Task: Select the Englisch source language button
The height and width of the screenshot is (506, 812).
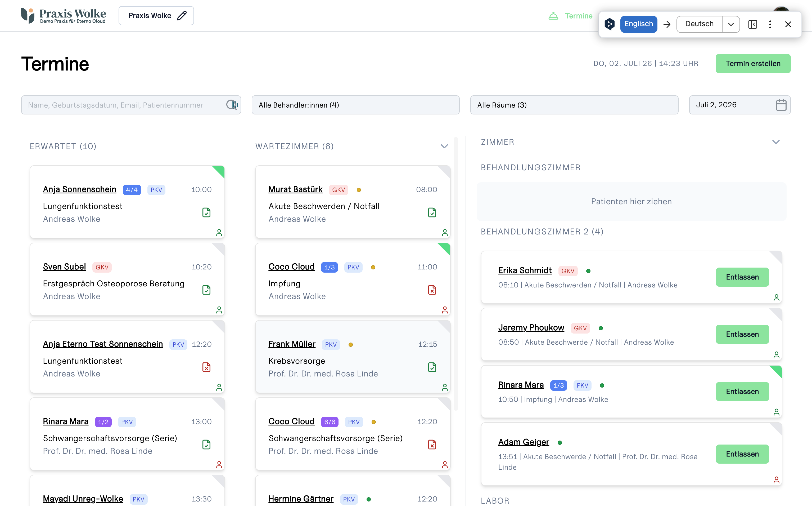Action: [639, 24]
